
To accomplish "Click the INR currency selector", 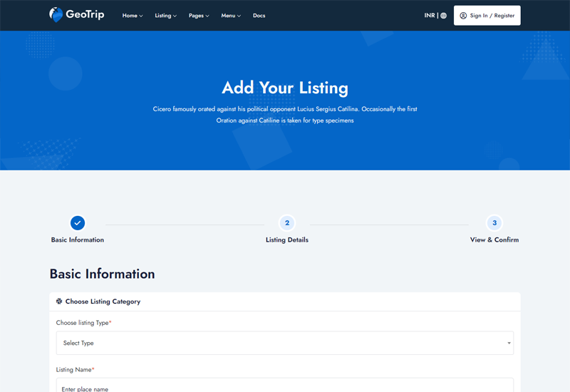I will click(430, 15).
